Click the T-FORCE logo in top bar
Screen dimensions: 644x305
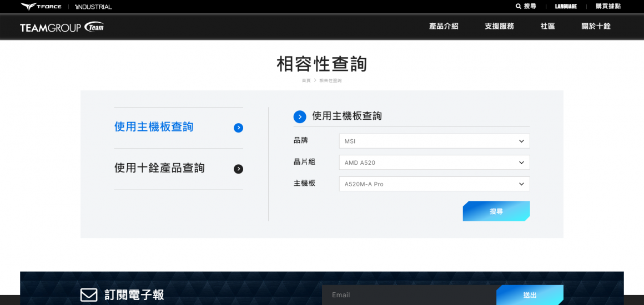(x=41, y=7)
